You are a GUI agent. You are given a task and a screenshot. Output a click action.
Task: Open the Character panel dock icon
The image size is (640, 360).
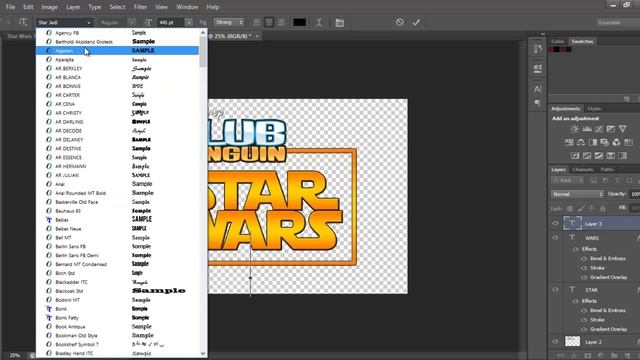coord(538,89)
